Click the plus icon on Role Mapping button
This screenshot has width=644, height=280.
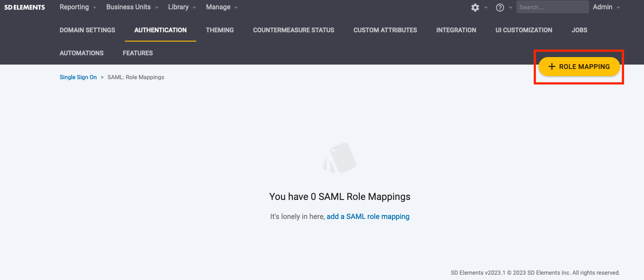click(551, 66)
